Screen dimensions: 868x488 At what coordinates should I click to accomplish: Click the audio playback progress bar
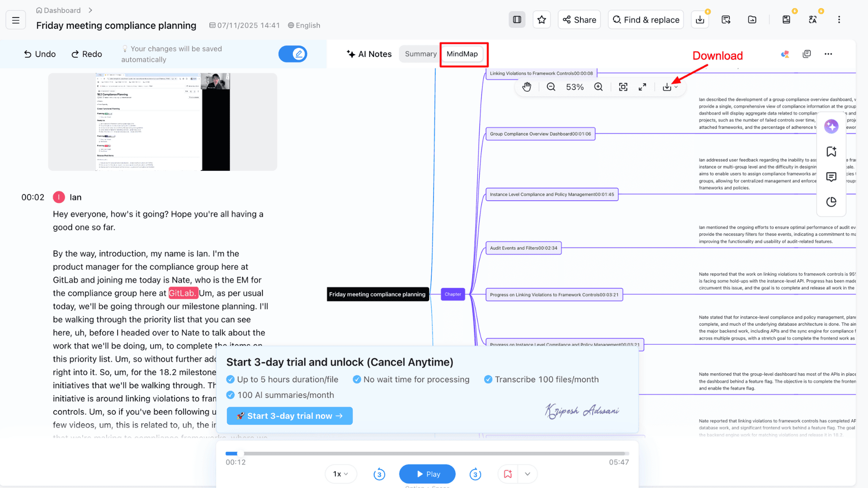click(427, 454)
